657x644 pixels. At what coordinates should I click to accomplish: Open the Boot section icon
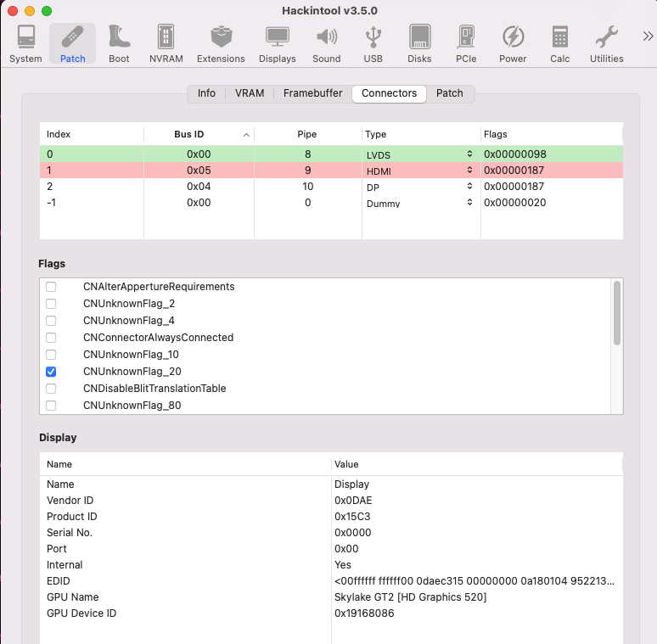click(119, 43)
